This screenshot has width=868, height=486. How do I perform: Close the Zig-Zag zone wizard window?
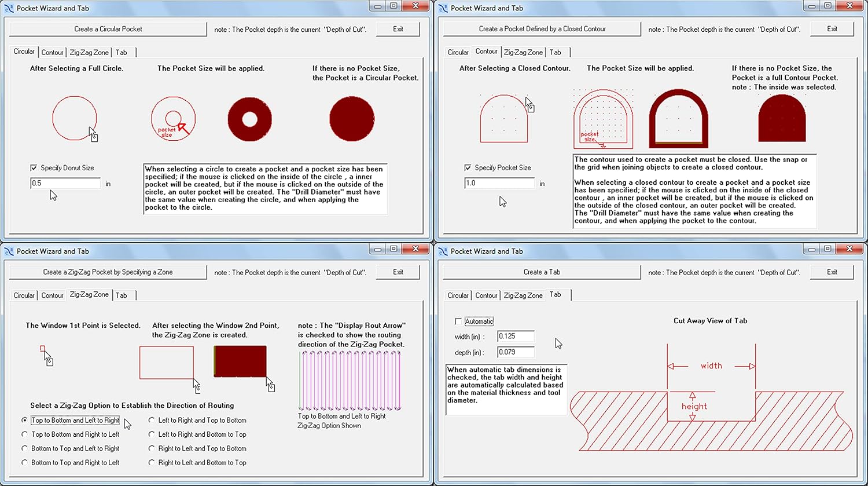pos(415,249)
